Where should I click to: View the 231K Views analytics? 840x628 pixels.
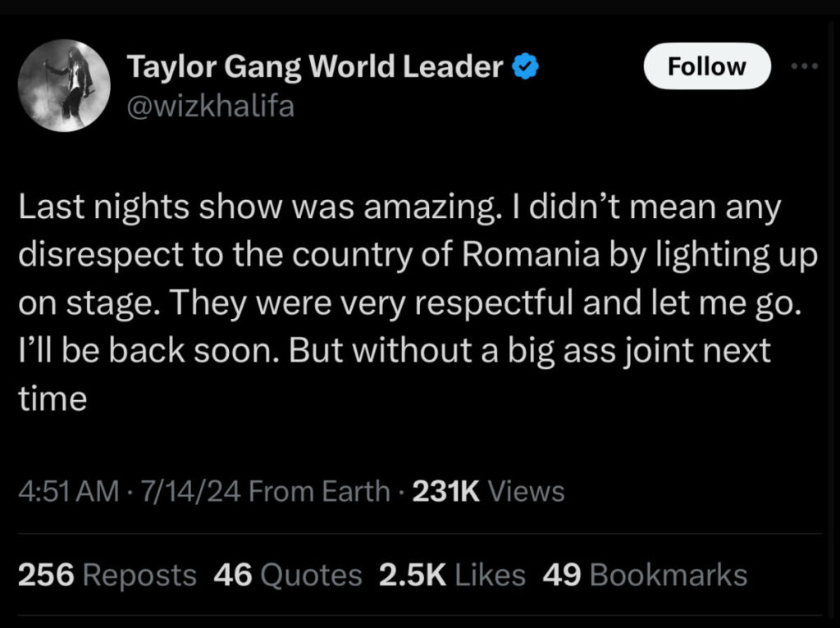point(488,491)
